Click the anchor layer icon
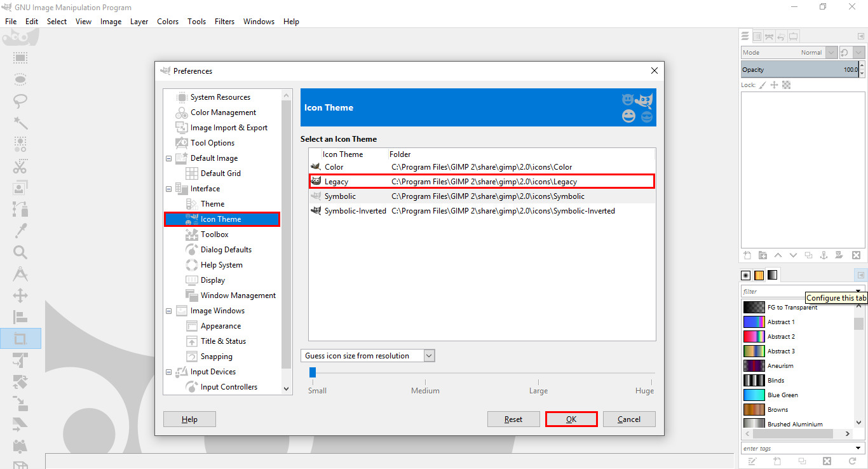868x469 pixels. (x=824, y=255)
